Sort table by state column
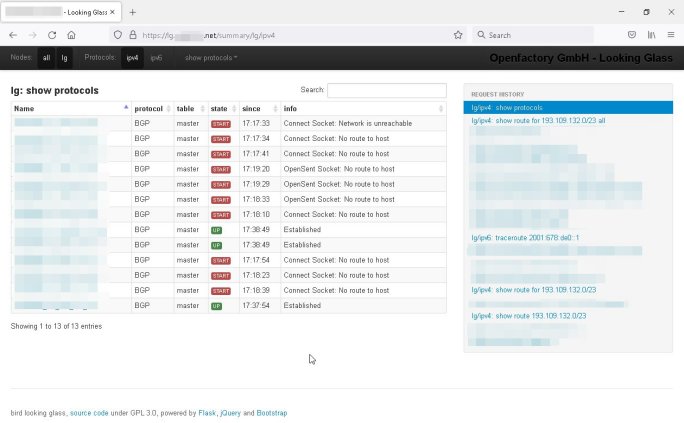Viewport: 684px width, 423px height. pos(223,109)
